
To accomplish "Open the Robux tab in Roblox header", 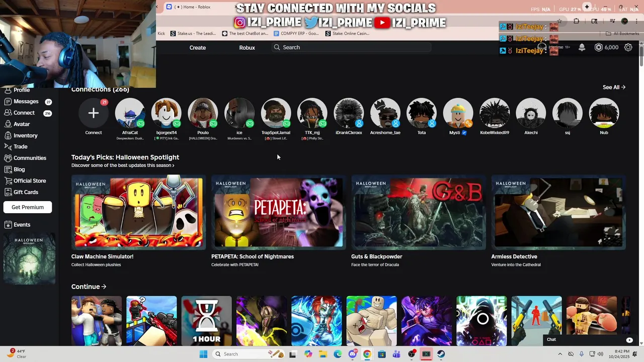I will click(247, 47).
